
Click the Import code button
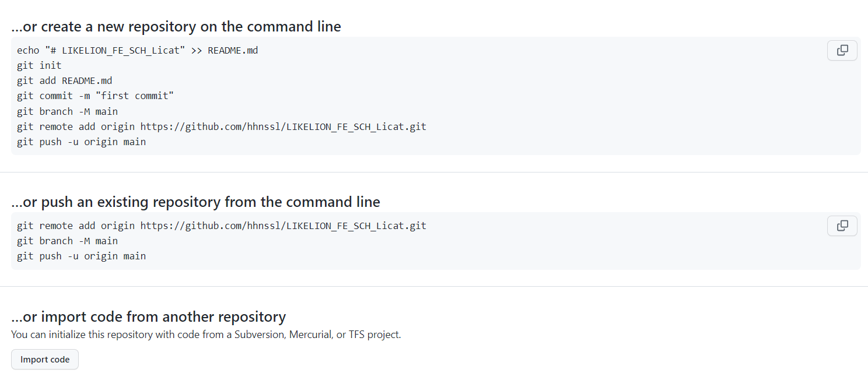(x=45, y=360)
